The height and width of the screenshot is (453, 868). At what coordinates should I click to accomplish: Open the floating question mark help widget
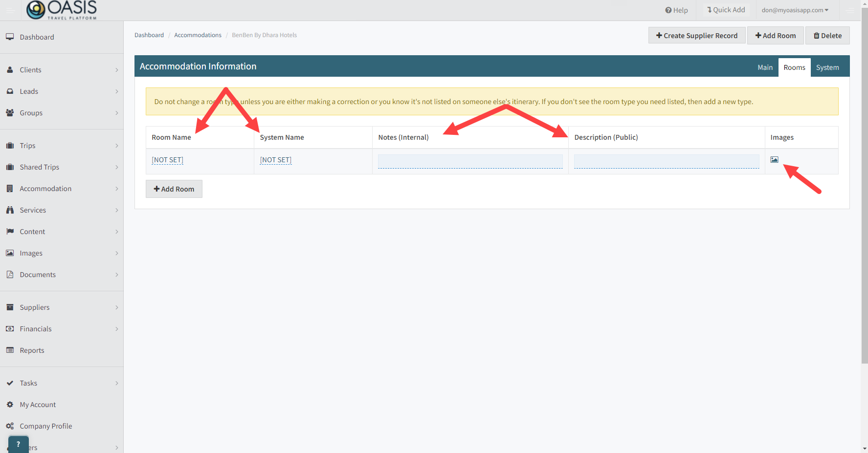(x=19, y=444)
